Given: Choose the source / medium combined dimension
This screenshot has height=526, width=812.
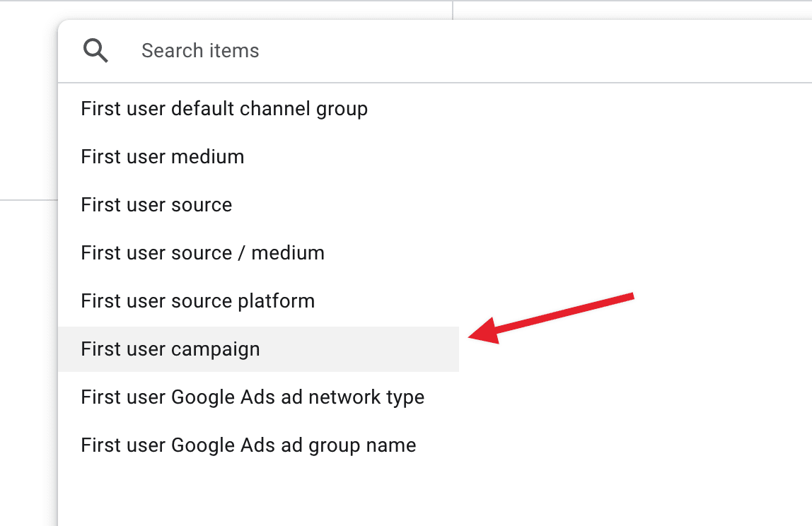Looking at the screenshot, I should [202, 253].
